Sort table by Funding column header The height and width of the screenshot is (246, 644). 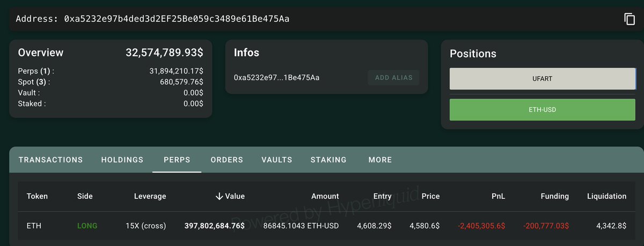(x=554, y=196)
